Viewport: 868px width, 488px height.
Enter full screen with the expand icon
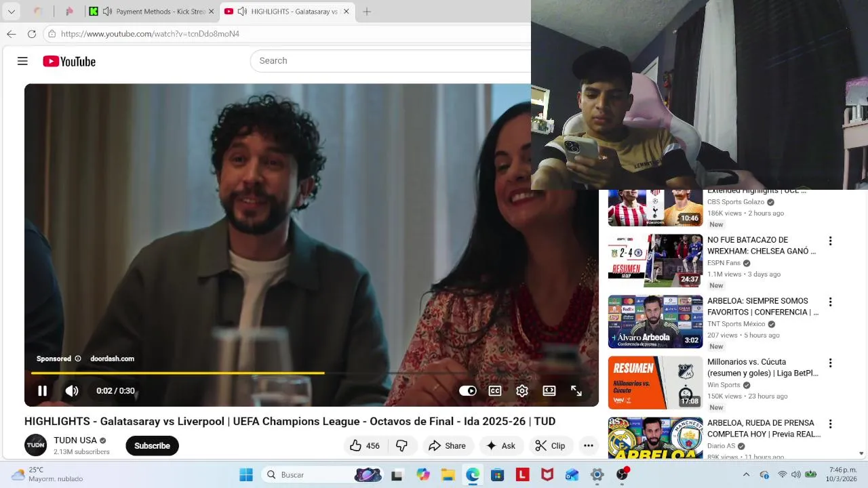coord(576,391)
